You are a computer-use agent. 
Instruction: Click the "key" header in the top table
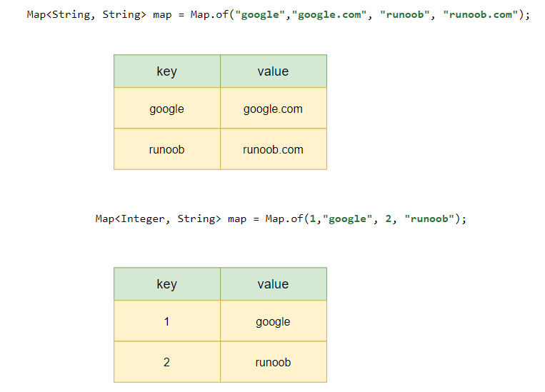[166, 71]
